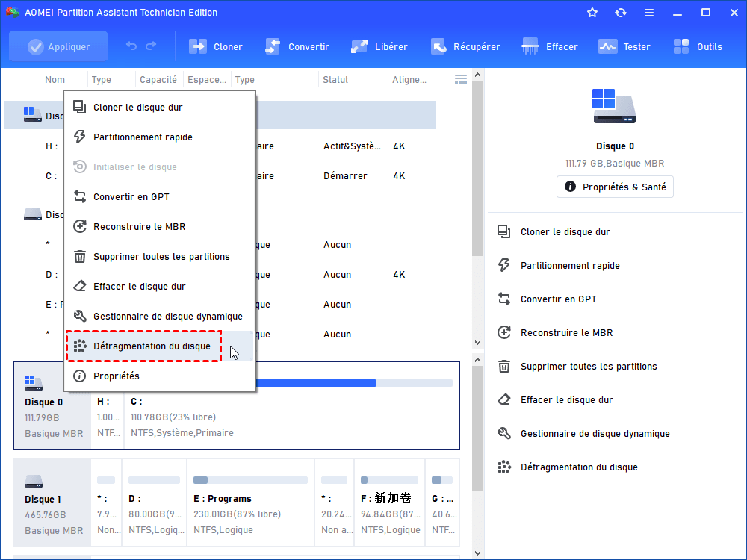
Task: Select the G: partition in Disque 1 map
Action: (x=442, y=503)
